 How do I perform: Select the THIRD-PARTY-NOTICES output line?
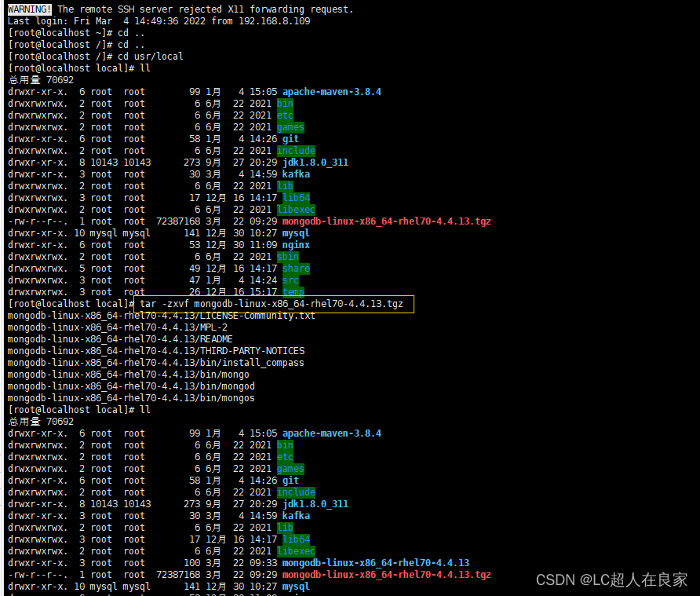click(156, 351)
